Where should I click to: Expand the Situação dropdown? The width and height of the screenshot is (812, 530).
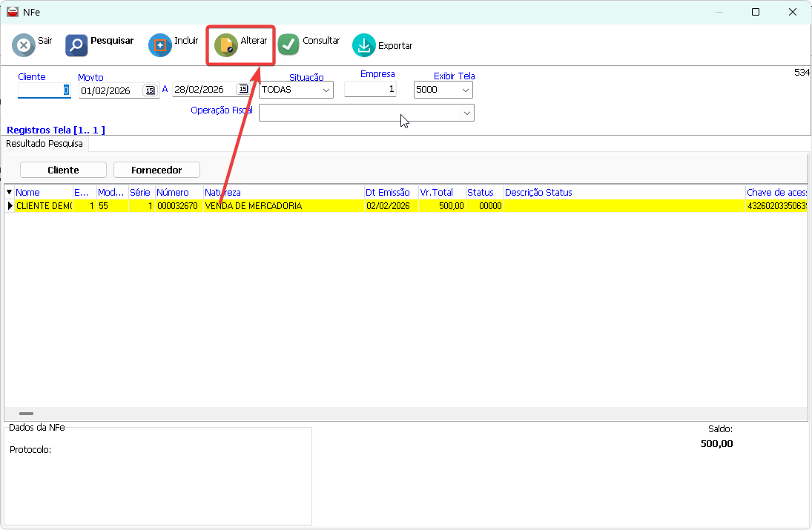click(326, 90)
